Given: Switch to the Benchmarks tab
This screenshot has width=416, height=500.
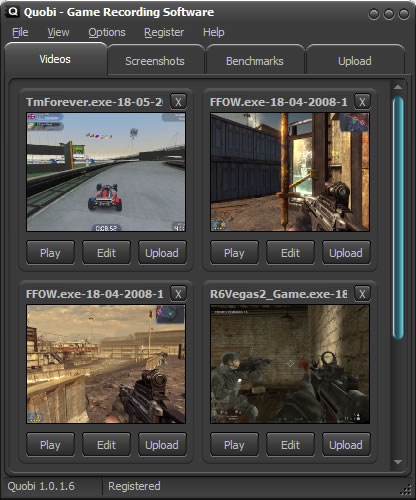Looking at the screenshot, I should [x=255, y=61].
